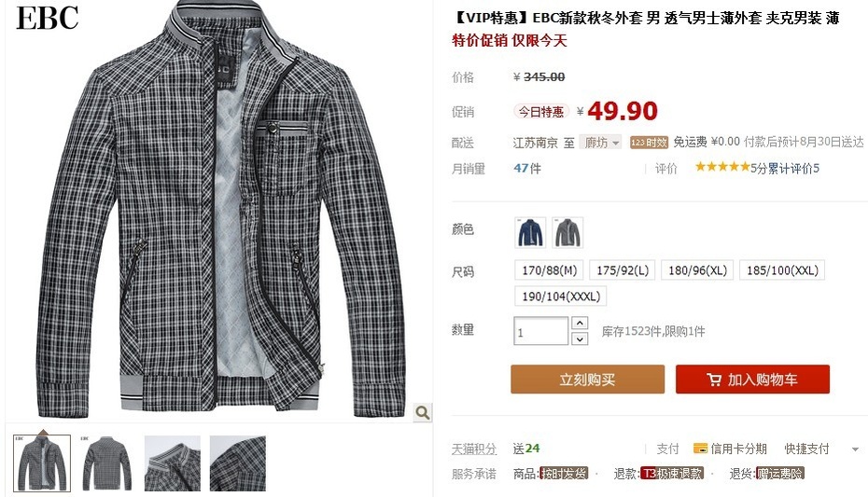Screen dimensions: 868x497
Task: Click the 立刻购买 buy now button
Action: [x=587, y=380]
